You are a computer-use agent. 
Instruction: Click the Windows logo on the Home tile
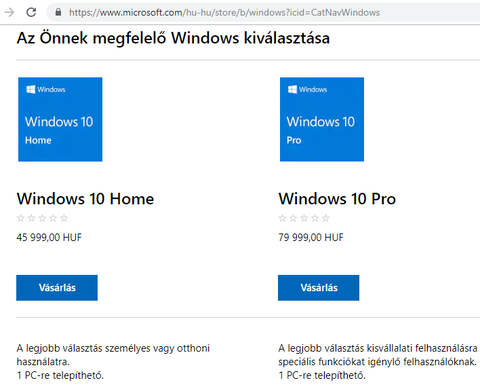tap(30, 89)
